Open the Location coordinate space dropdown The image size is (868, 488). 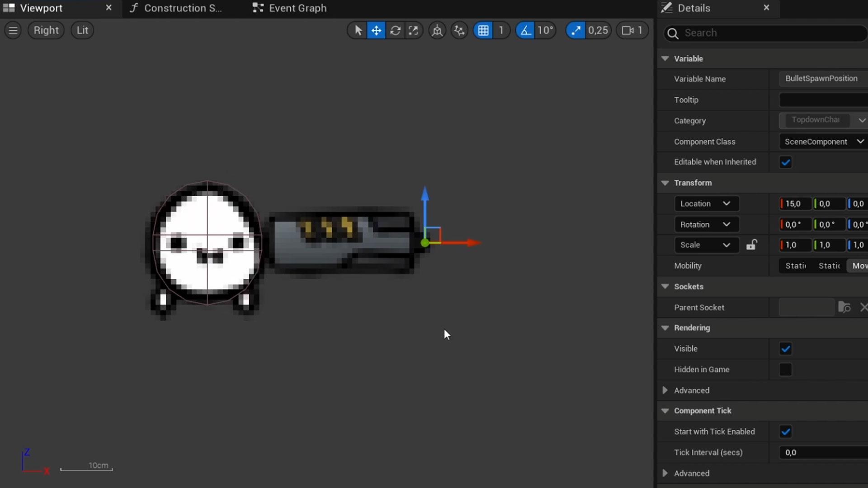coord(727,204)
